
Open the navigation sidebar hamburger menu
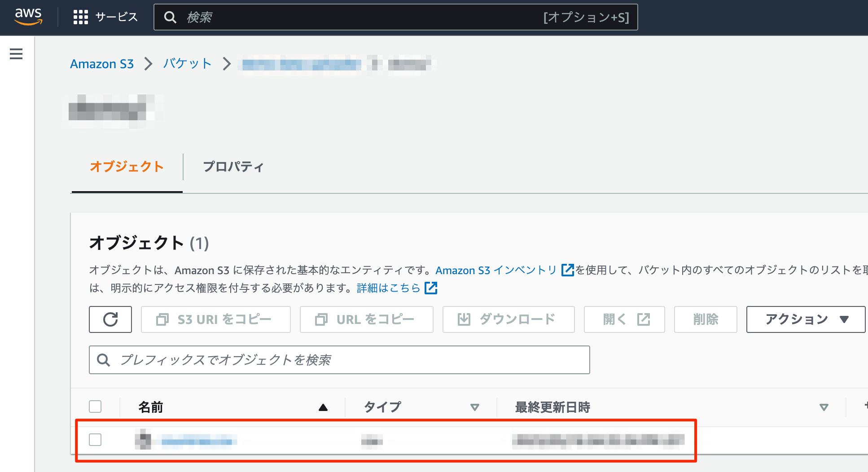16,54
